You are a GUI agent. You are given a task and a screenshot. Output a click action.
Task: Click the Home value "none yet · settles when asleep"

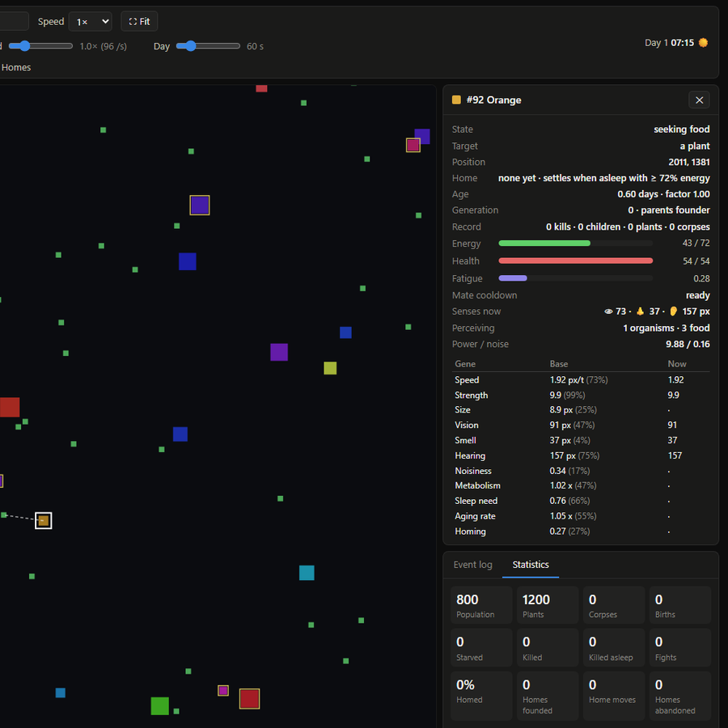coord(603,178)
